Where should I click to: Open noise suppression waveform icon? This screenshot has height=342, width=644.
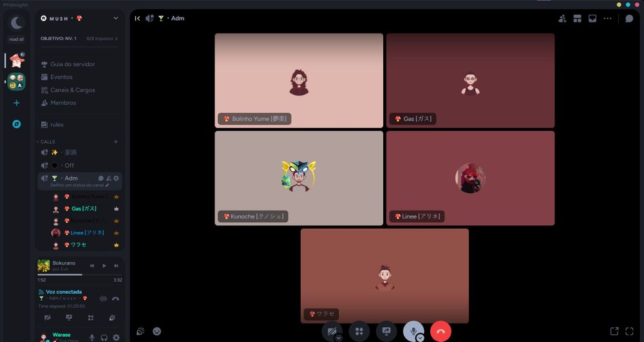pos(103,298)
